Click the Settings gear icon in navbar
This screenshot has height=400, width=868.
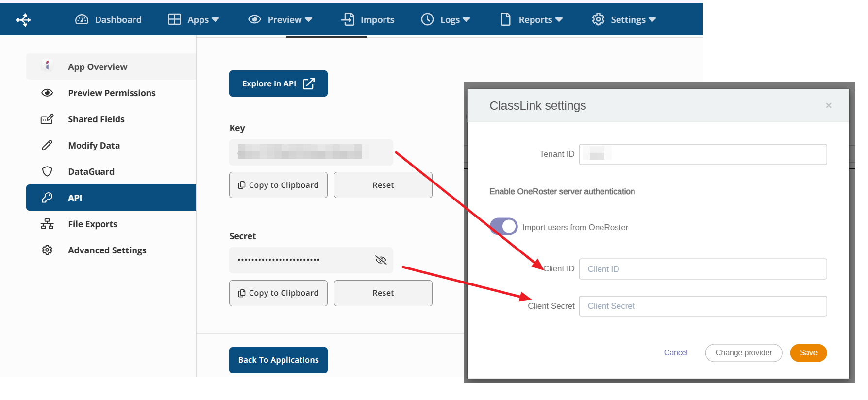click(598, 19)
